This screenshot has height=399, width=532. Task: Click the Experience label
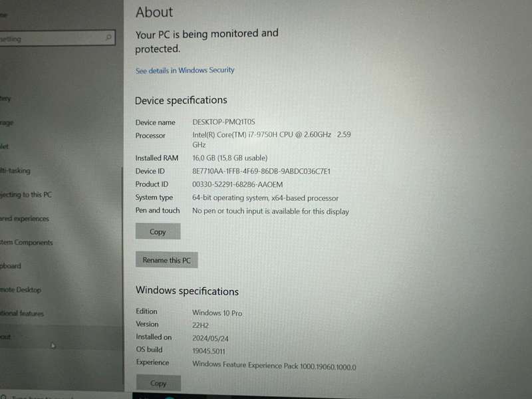(152, 362)
